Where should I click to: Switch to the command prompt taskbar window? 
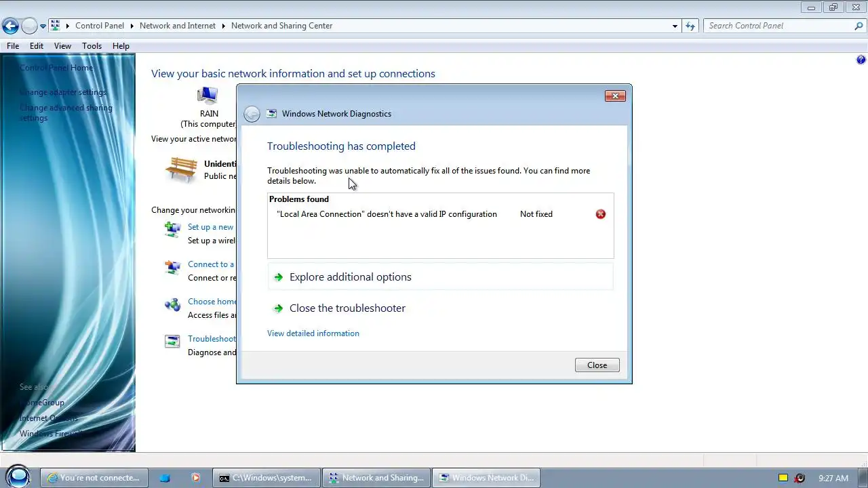(266, 478)
